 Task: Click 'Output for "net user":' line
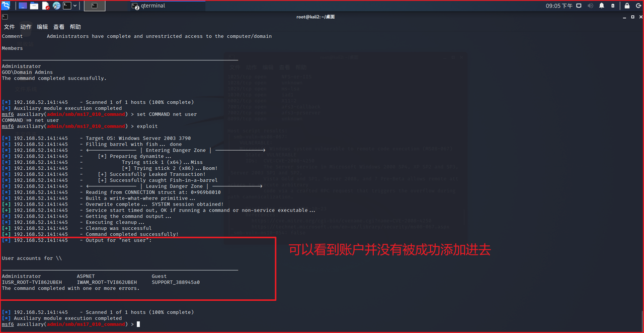pyautogui.click(x=119, y=240)
